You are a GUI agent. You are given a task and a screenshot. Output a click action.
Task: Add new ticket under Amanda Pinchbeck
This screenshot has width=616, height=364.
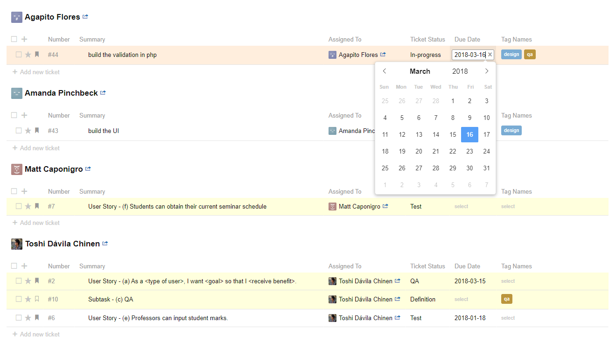point(36,148)
